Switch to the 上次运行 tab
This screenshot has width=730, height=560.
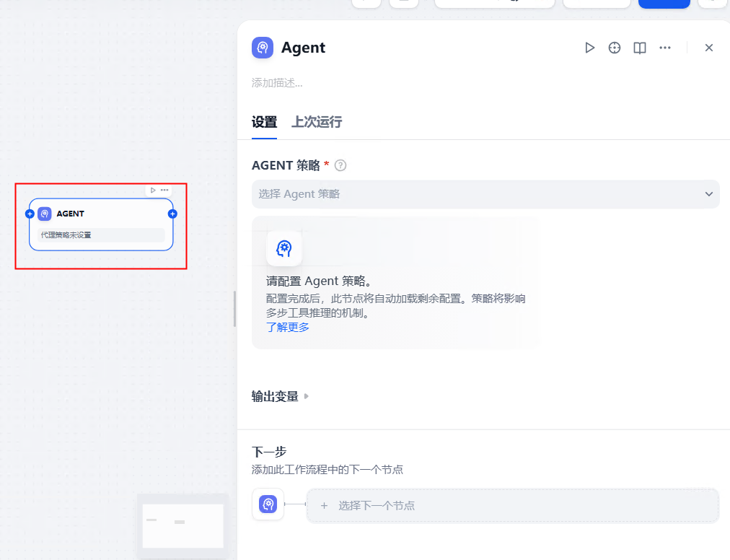pos(316,122)
